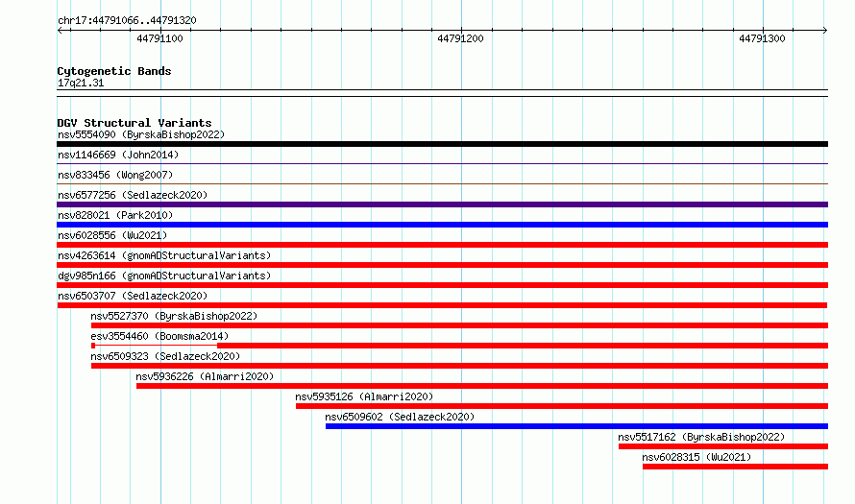Click the nsv5517162 (ByrskaBishop2022) label
Screen dimensions: 855x504
click(x=701, y=437)
